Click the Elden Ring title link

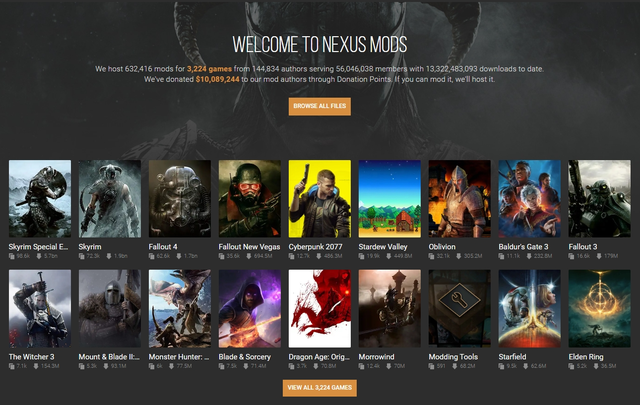pyautogui.click(x=586, y=357)
